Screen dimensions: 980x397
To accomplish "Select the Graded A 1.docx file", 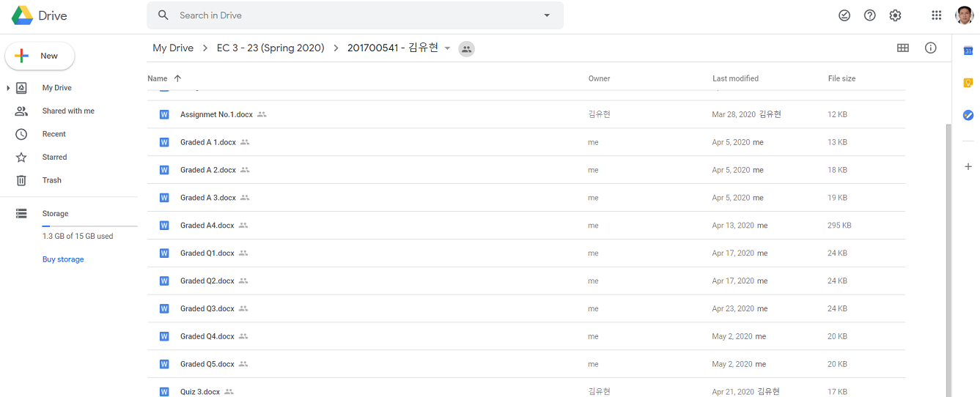I will point(526,142).
